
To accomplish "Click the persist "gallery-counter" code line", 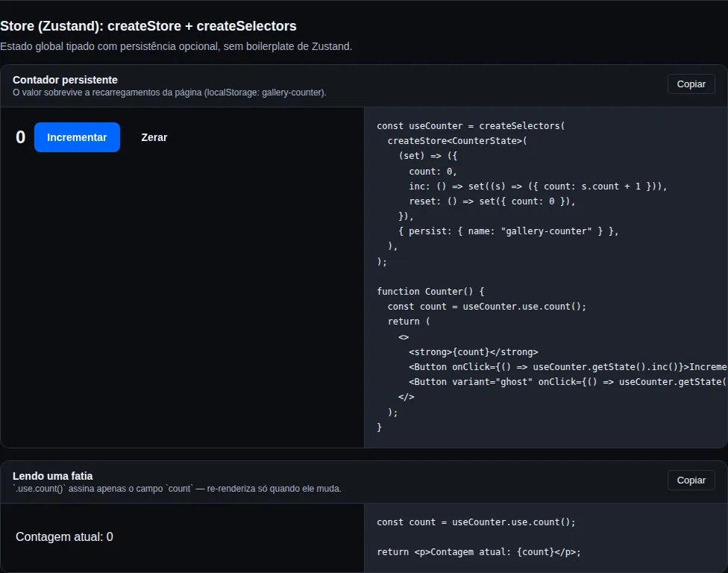I will click(x=509, y=231).
